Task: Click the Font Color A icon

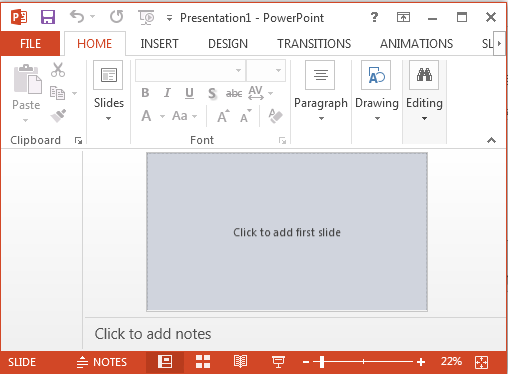Action: coord(146,116)
